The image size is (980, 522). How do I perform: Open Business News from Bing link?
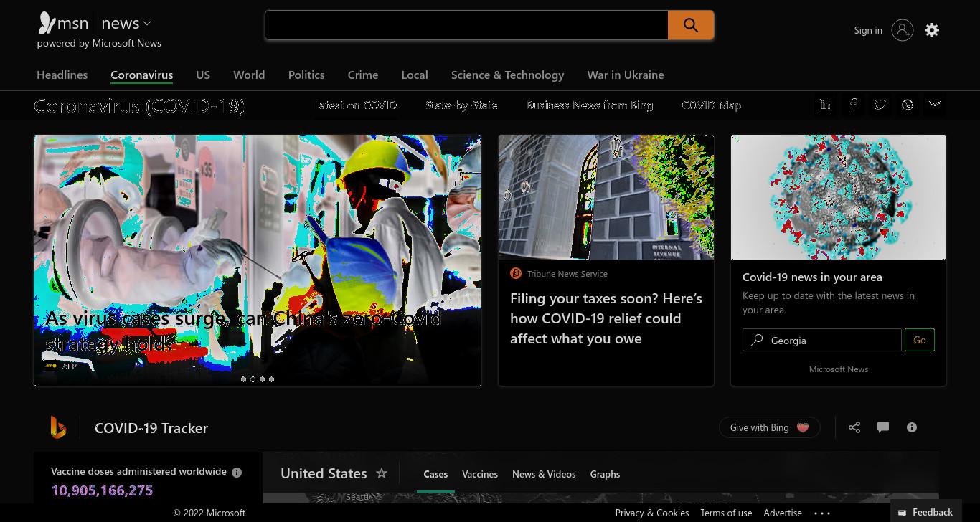point(590,105)
